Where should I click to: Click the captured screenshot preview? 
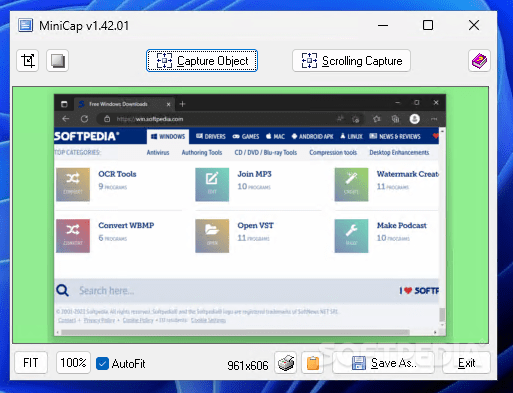(250, 215)
